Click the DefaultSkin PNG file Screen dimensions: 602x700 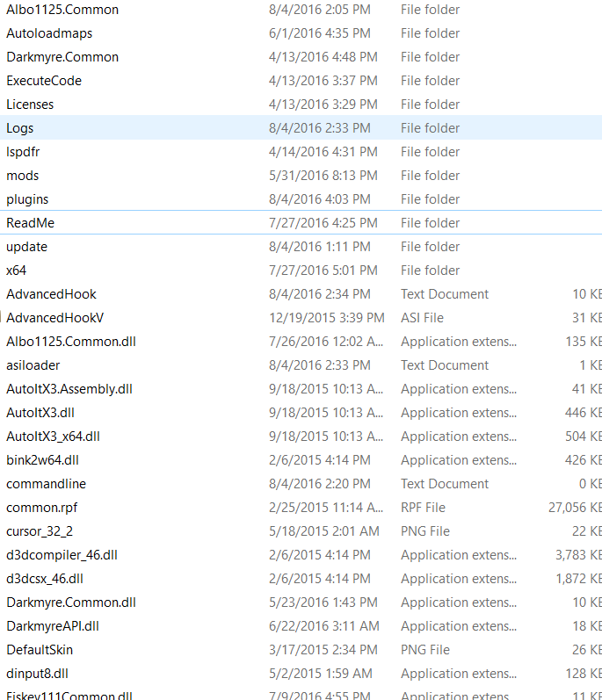click(40, 650)
